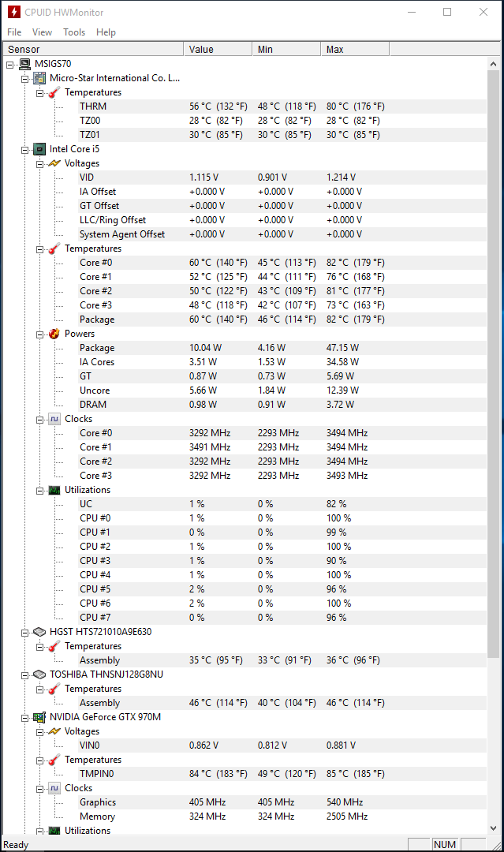Click the TOSHIBA THNSNJ128G8NU drive icon
The width and height of the screenshot is (504, 852).
pyautogui.click(x=39, y=674)
